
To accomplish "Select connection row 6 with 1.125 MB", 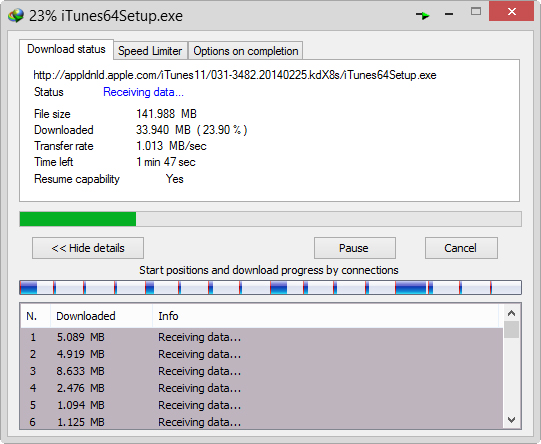I will (262, 422).
